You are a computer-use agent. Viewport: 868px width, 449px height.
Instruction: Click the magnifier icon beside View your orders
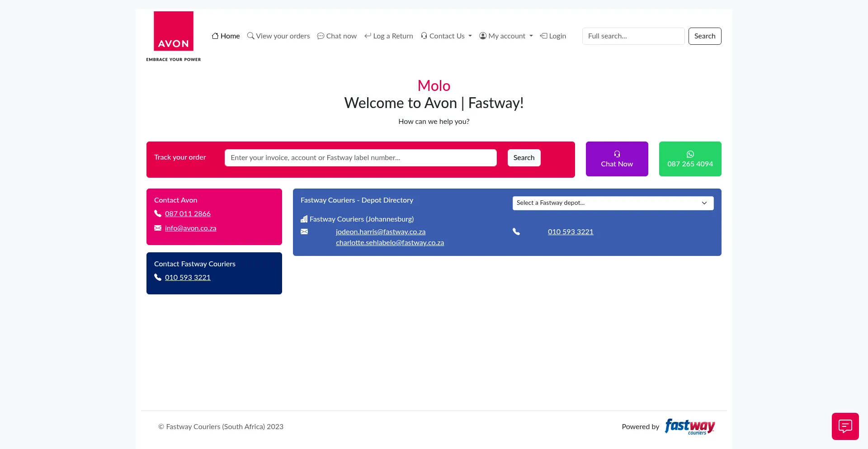pyautogui.click(x=251, y=36)
